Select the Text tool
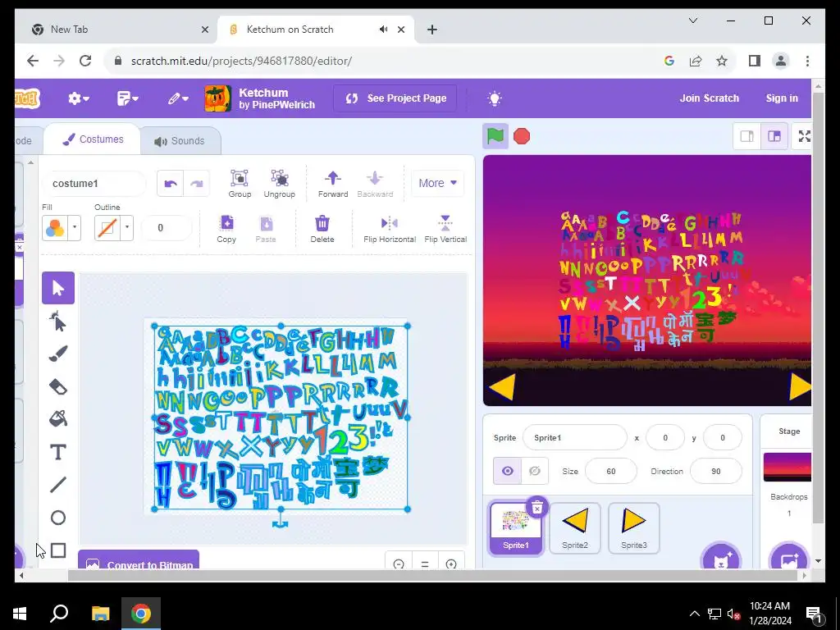The height and width of the screenshot is (630, 840). pos(58,452)
